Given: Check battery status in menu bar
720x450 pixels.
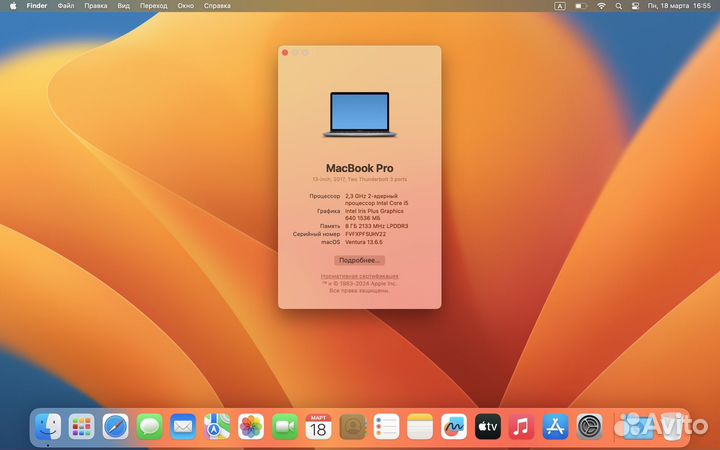Looking at the screenshot, I should (x=581, y=6).
